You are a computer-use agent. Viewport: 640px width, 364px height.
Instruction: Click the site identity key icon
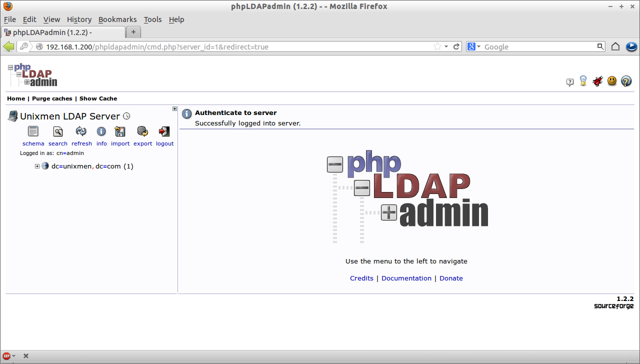pos(23,46)
